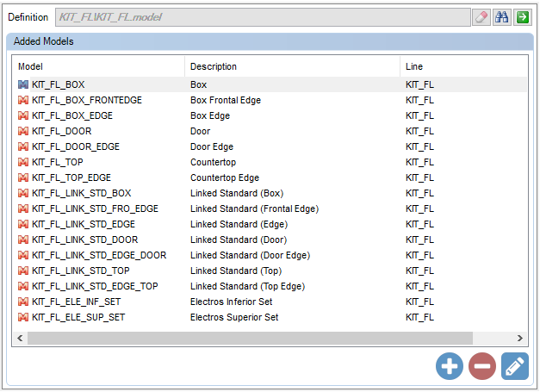Click the eraser icon beside Definition field

point(481,17)
